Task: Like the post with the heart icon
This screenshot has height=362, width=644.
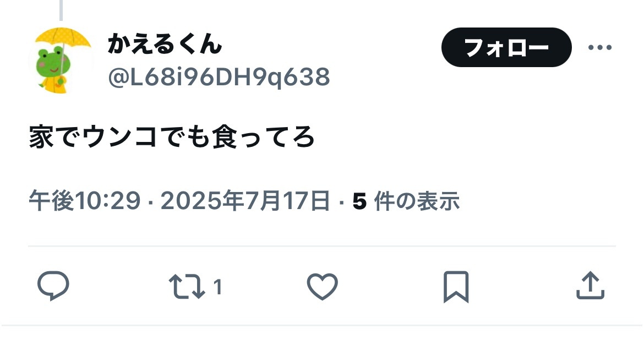Action: point(323,287)
